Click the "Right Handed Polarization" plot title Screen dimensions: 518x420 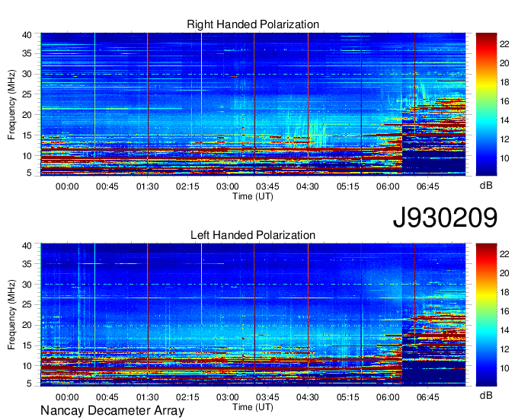click(x=253, y=24)
